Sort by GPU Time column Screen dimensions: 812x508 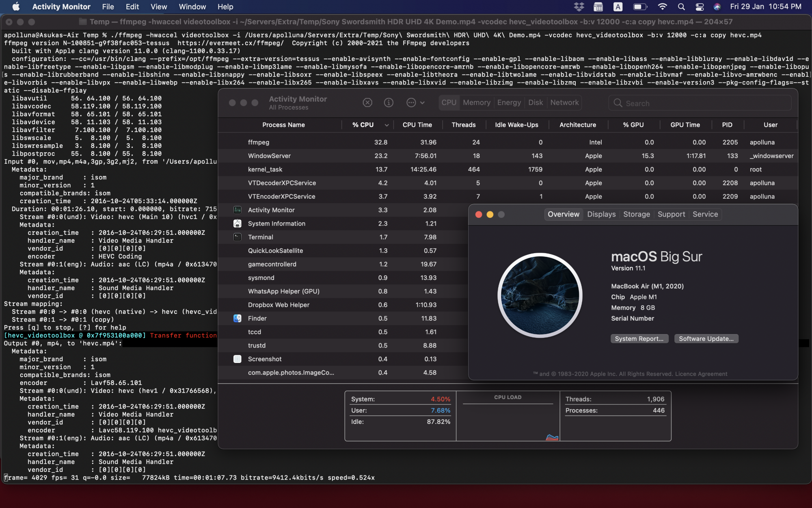pos(685,125)
